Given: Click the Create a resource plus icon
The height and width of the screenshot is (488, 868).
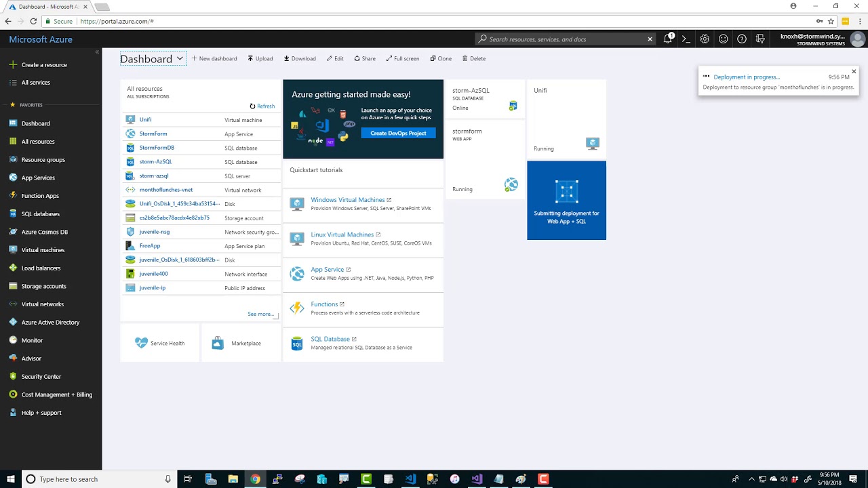Looking at the screenshot, I should pos(13,64).
